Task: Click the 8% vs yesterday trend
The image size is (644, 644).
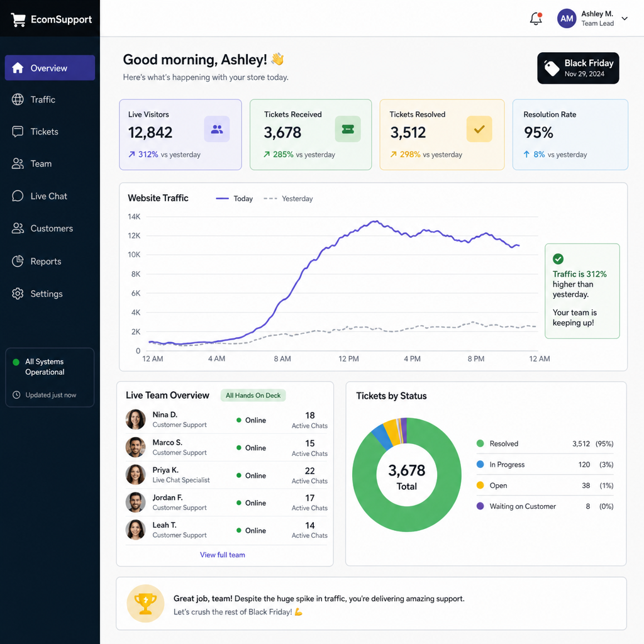Action: pos(555,155)
